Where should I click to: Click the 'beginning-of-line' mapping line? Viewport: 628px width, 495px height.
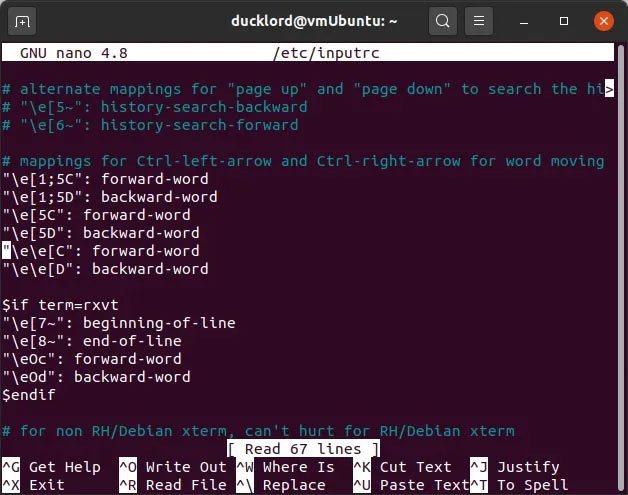(x=119, y=323)
